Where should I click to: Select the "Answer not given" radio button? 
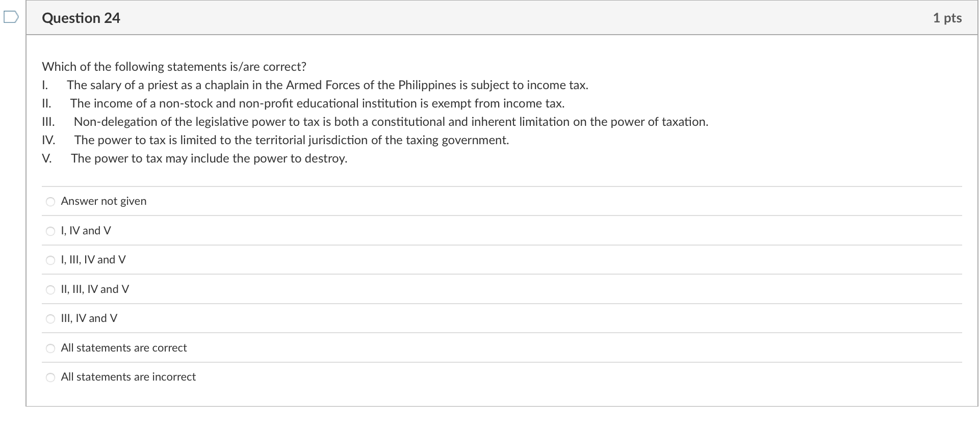point(50,202)
